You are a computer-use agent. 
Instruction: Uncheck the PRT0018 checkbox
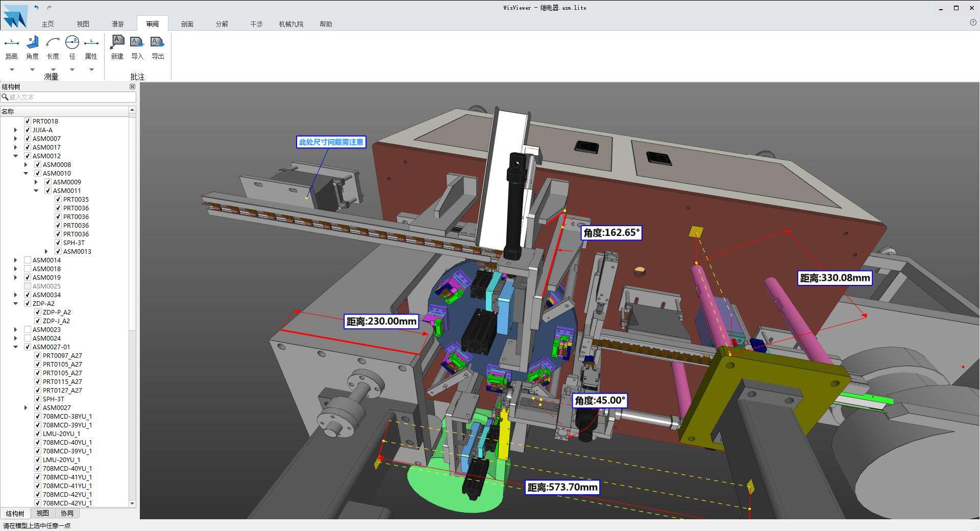(28, 122)
